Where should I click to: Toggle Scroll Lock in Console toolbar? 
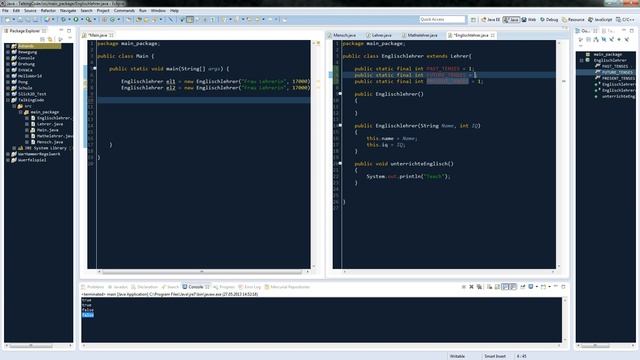(497, 287)
